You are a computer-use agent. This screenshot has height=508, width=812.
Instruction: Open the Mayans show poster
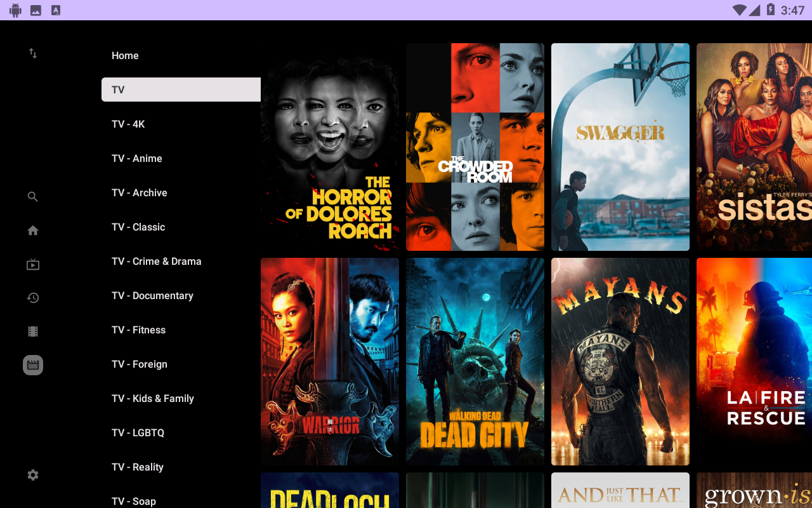(x=620, y=361)
